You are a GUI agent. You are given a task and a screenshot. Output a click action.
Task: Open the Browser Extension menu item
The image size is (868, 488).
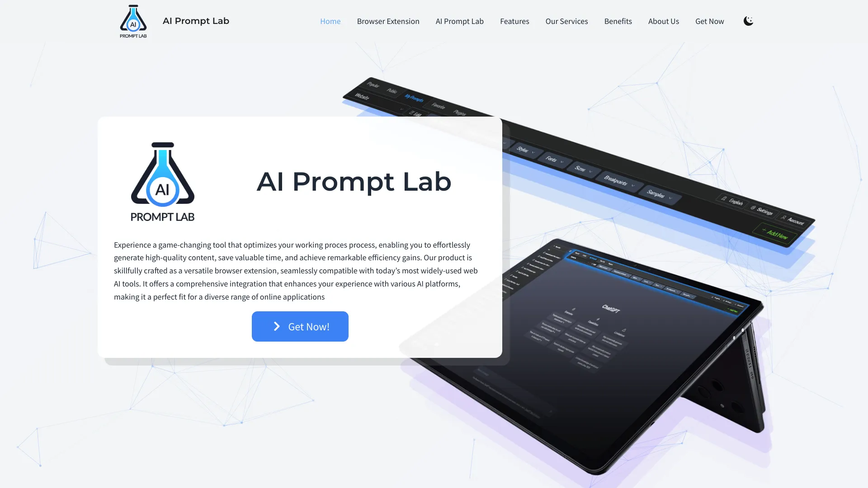(x=388, y=21)
